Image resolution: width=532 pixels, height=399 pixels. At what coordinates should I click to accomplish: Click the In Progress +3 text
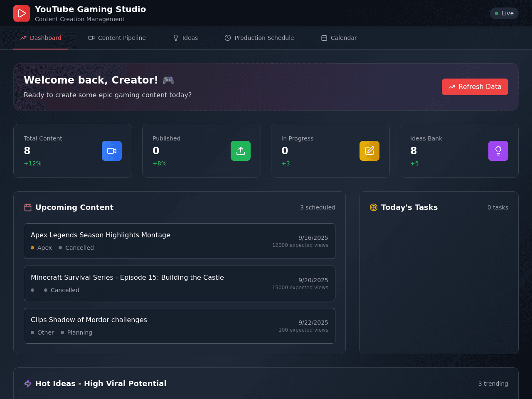point(286,163)
